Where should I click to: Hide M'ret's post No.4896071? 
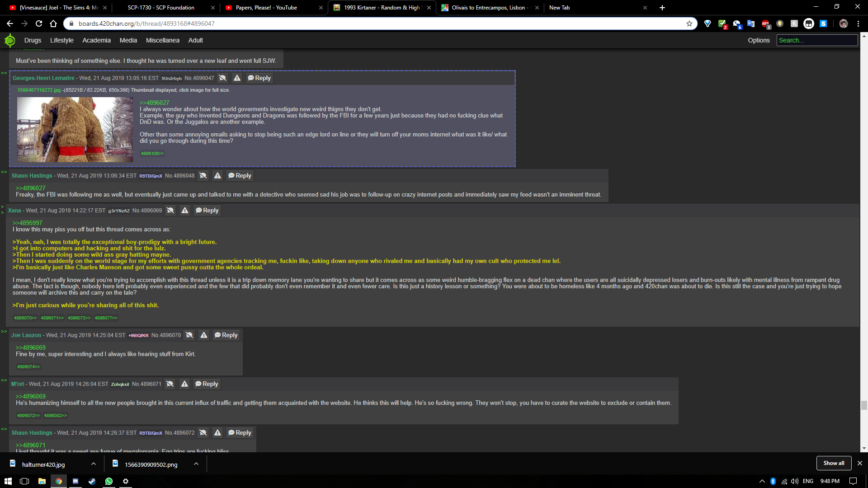pos(170,384)
